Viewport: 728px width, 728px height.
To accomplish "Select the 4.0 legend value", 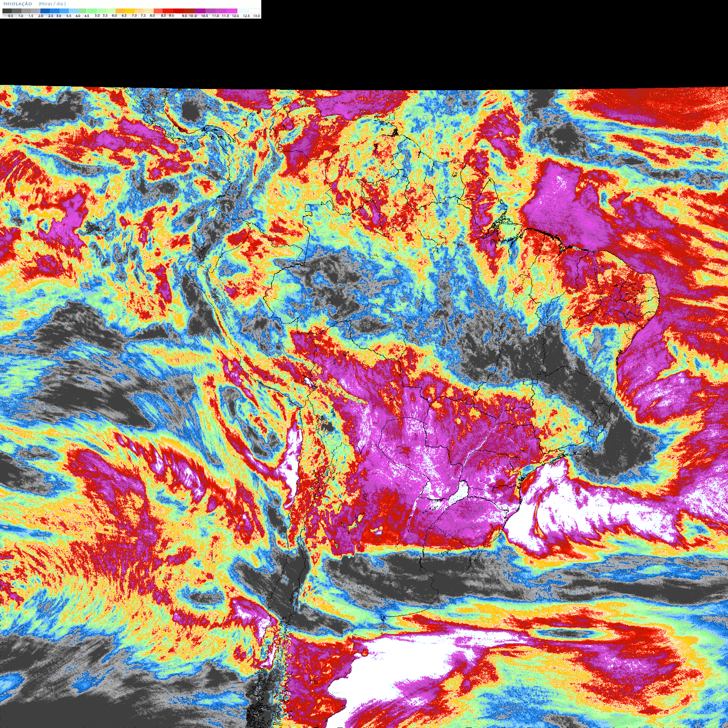I will pyautogui.click(x=78, y=16).
